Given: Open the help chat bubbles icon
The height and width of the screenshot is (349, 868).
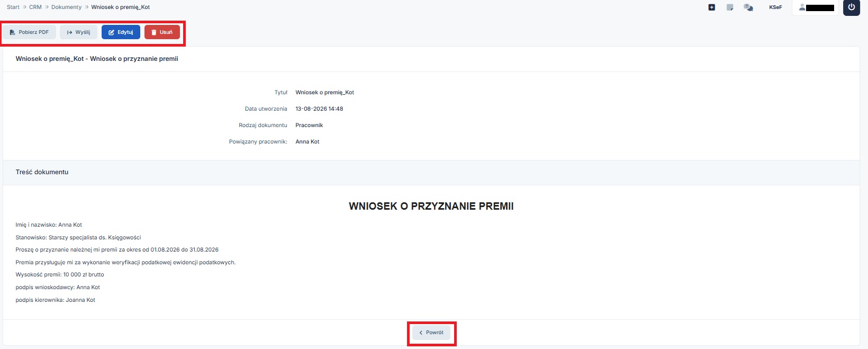Looking at the screenshot, I should point(748,7).
